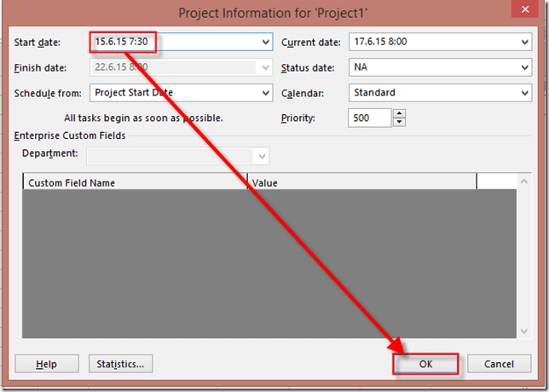
Task: Expand the Current date dropdown arrow
Action: pos(523,42)
